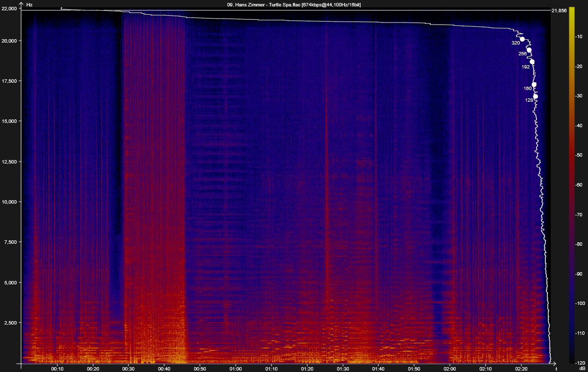Click the 00:50 time axis label

[200, 368]
